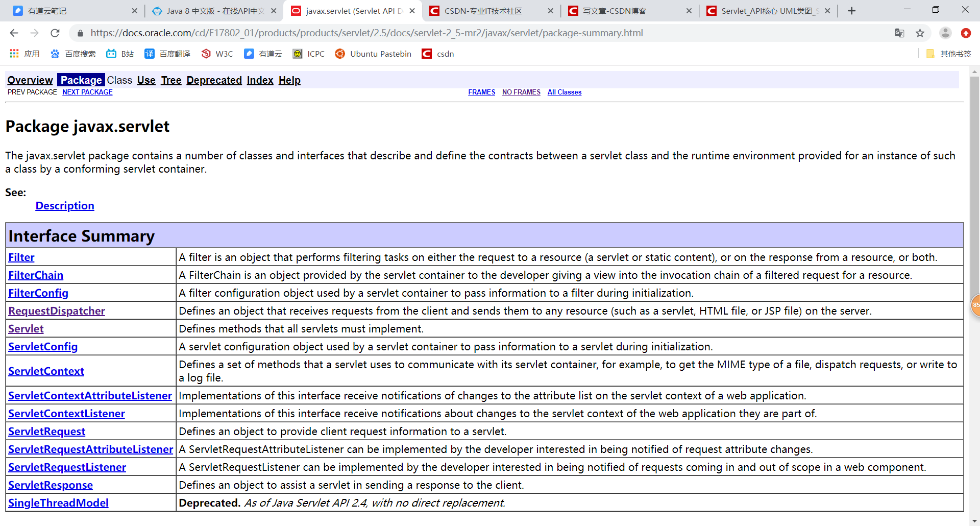Open a new browser tab
The width and height of the screenshot is (980, 526).
point(851,11)
